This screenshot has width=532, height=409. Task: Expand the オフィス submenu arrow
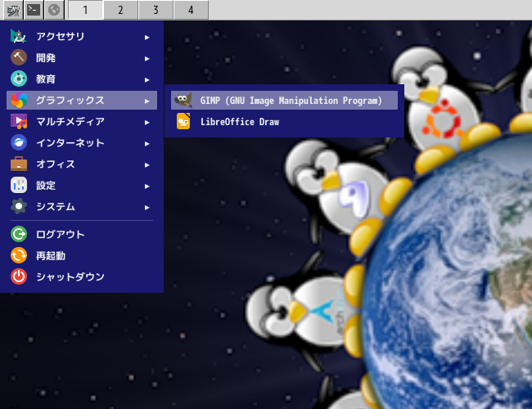click(147, 165)
